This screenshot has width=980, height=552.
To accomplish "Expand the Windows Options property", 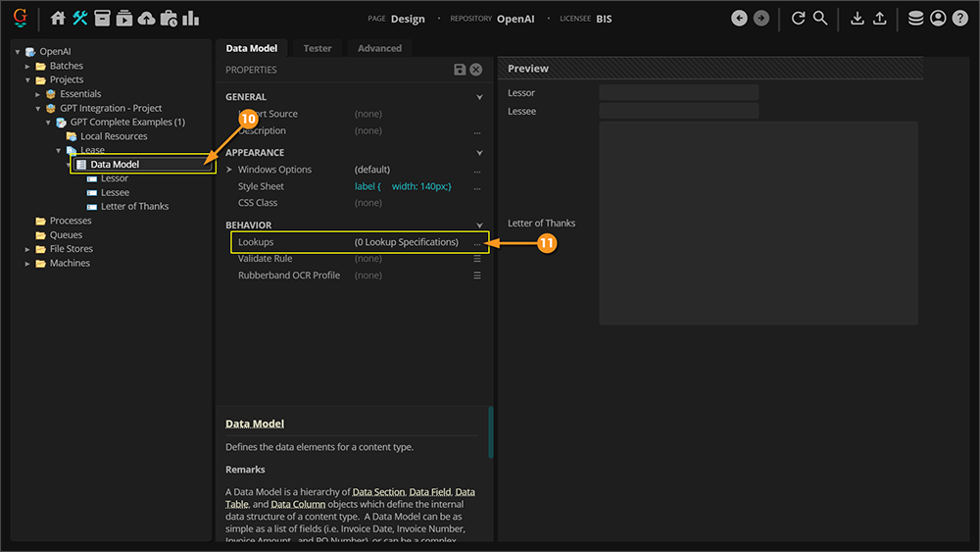I will pyautogui.click(x=229, y=170).
